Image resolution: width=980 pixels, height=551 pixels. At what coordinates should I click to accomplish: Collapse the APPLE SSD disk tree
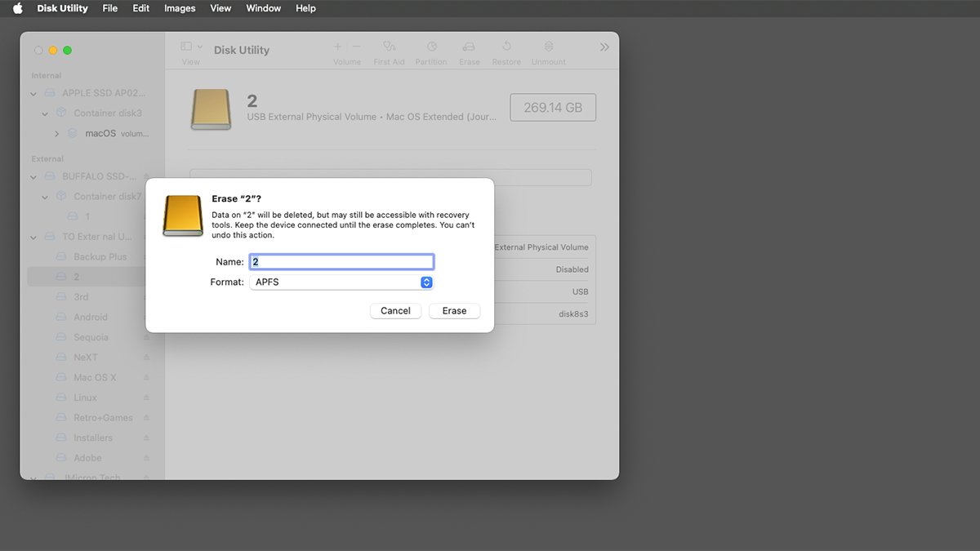tap(33, 93)
